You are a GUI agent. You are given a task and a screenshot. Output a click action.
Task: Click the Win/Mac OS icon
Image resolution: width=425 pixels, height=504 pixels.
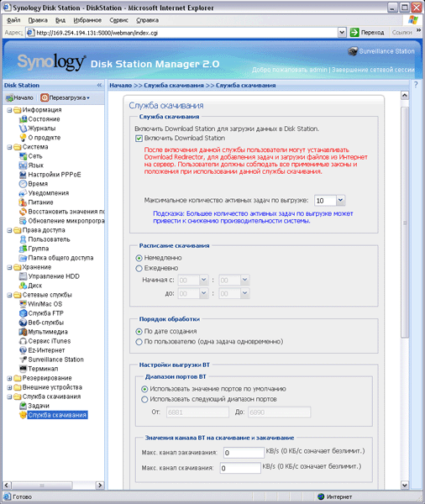(23, 304)
